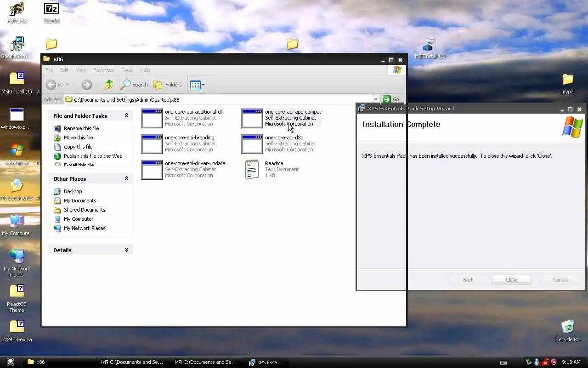588x368 pixels.
Task: Select the 7z2408-extra archive icon
Action: 17,331
